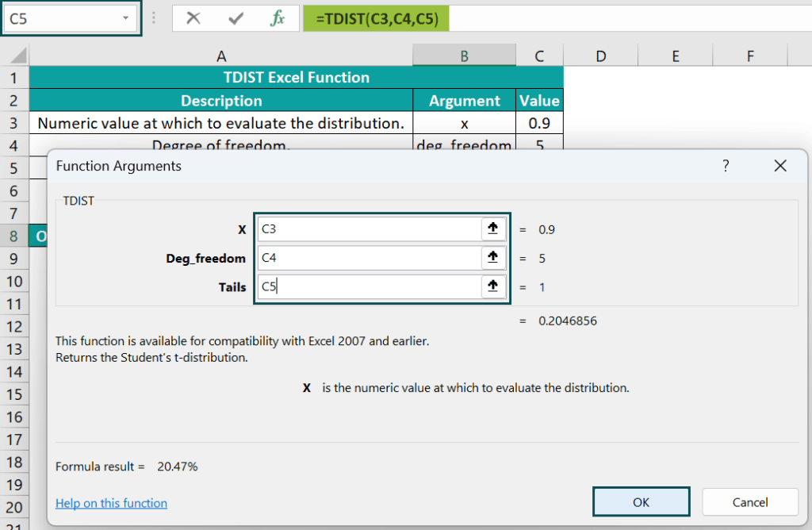
Task: Click the question mark help icon
Action: click(725, 166)
